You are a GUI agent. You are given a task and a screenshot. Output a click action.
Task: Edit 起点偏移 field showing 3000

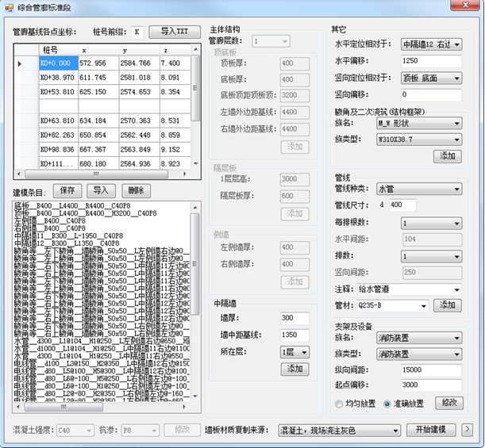(431, 385)
